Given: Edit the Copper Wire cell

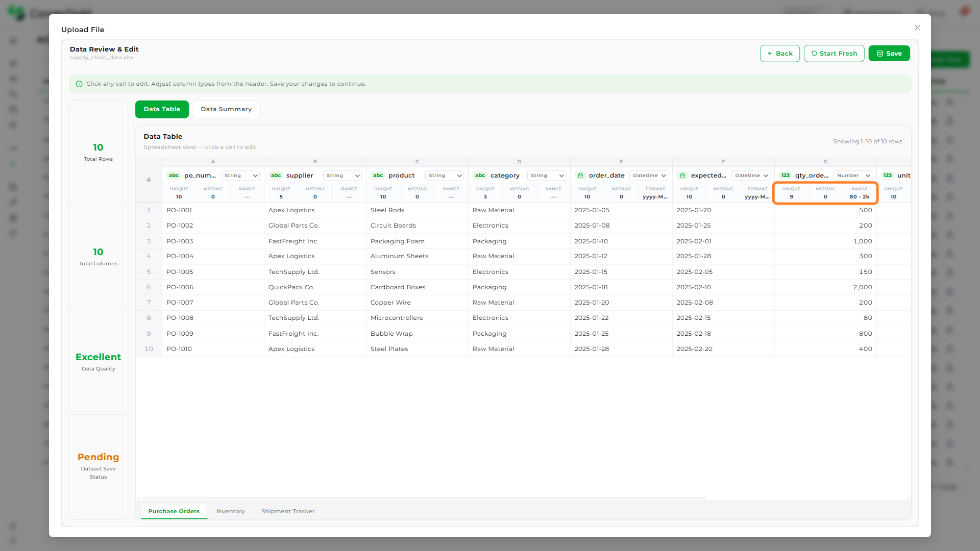Looking at the screenshot, I should 417,303.
